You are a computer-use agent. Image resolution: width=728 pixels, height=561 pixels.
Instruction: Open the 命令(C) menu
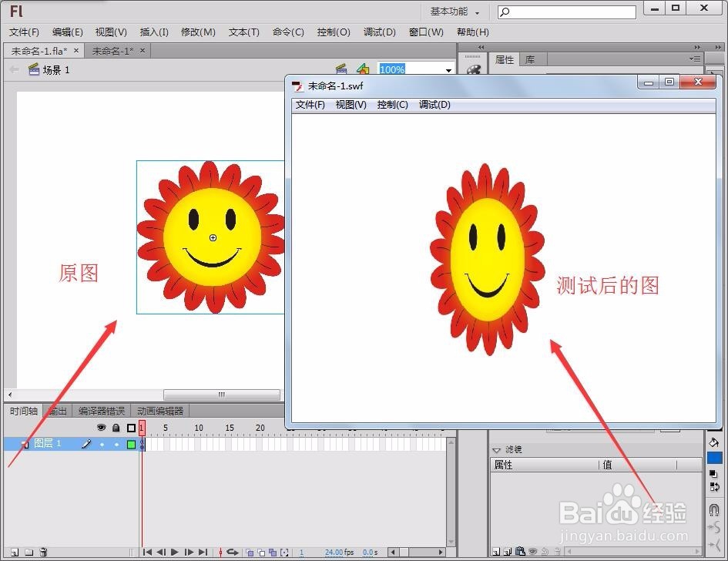point(288,32)
